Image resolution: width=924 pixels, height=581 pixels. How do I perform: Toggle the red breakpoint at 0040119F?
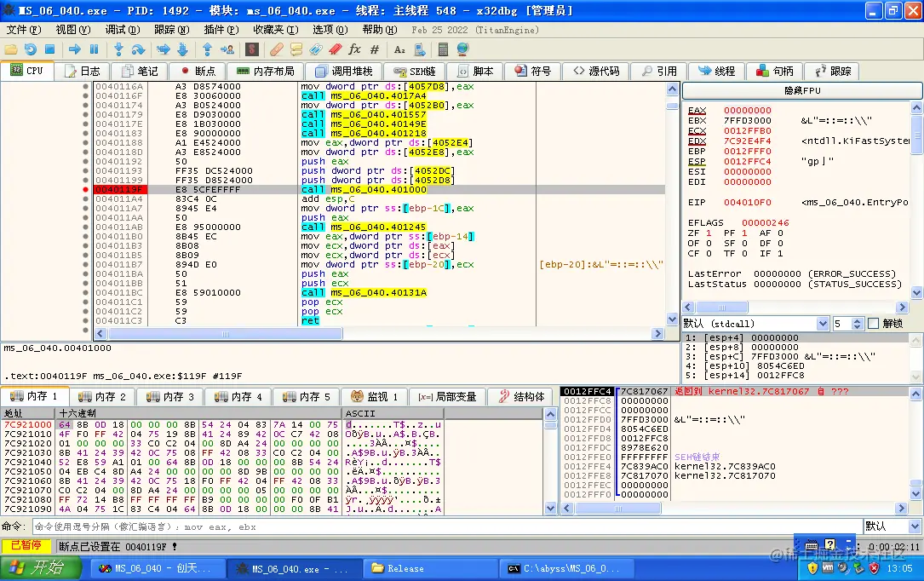click(85, 190)
